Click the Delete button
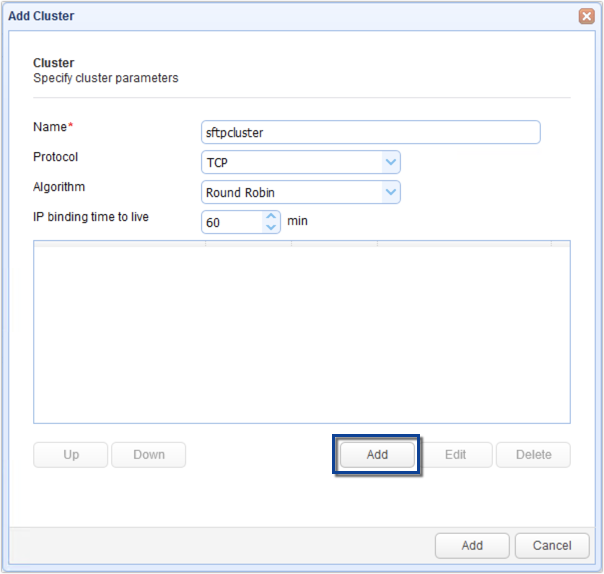 point(533,455)
